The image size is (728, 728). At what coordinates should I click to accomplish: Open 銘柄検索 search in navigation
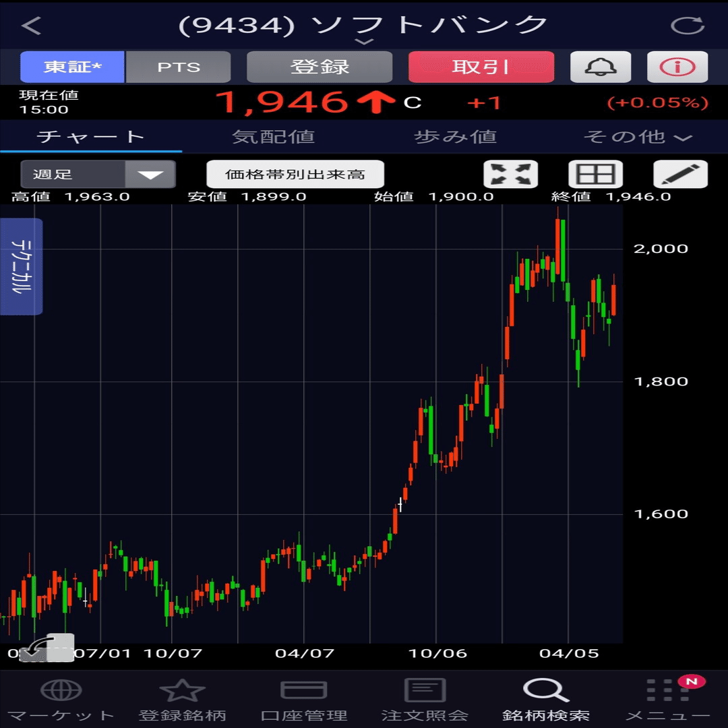pyautogui.click(x=546, y=700)
